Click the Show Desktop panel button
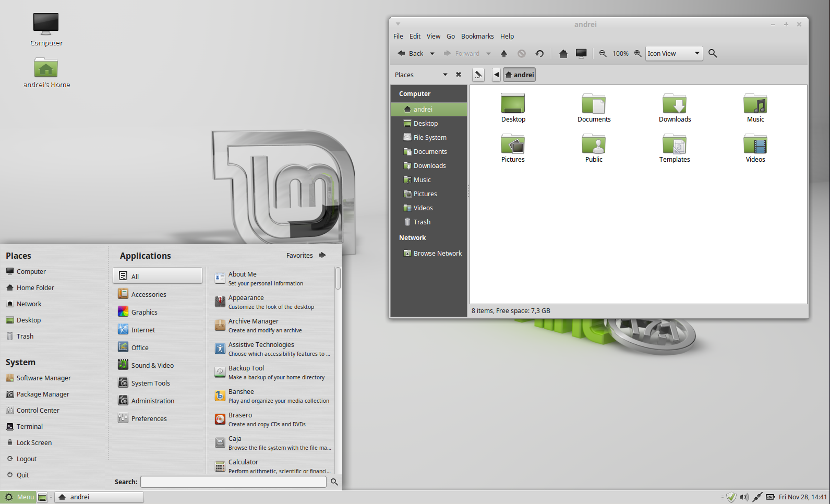Image resolution: width=830 pixels, height=504 pixels. pos(43,497)
